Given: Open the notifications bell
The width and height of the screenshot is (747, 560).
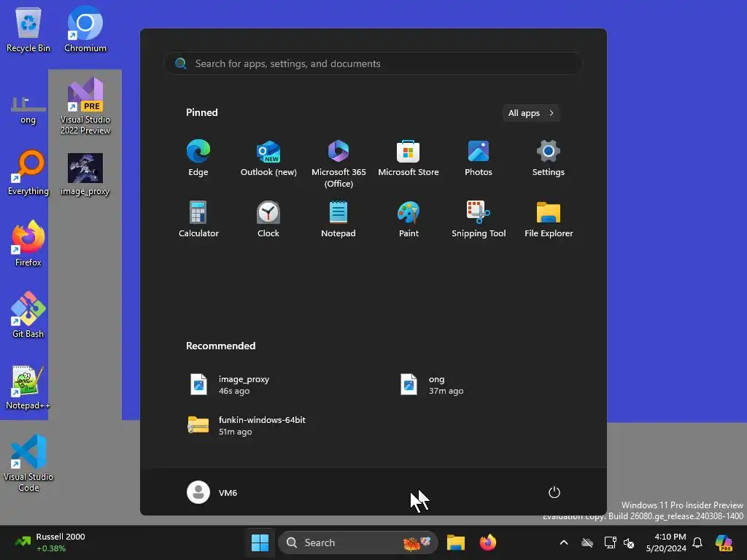Looking at the screenshot, I should tap(697, 542).
